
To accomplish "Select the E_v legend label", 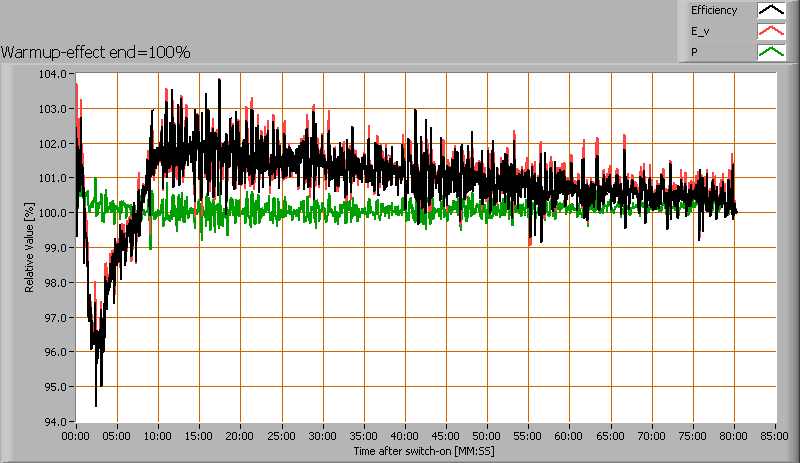I will [699, 32].
